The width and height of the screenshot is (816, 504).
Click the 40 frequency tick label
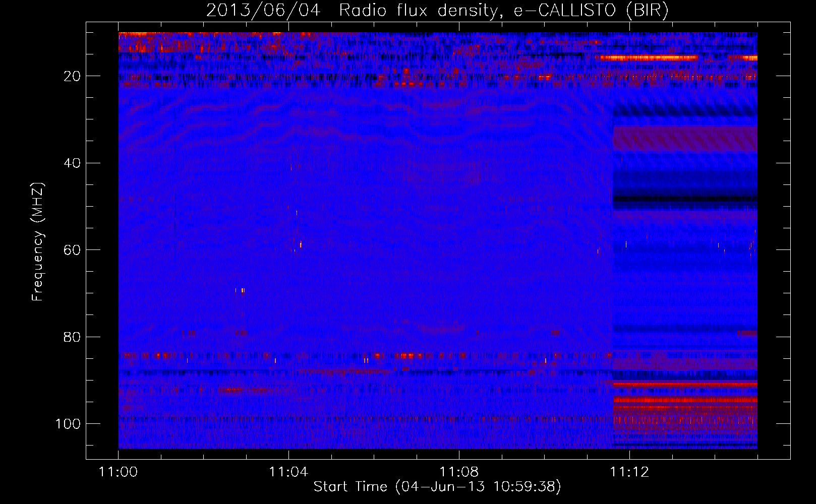(x=73, y=163)
